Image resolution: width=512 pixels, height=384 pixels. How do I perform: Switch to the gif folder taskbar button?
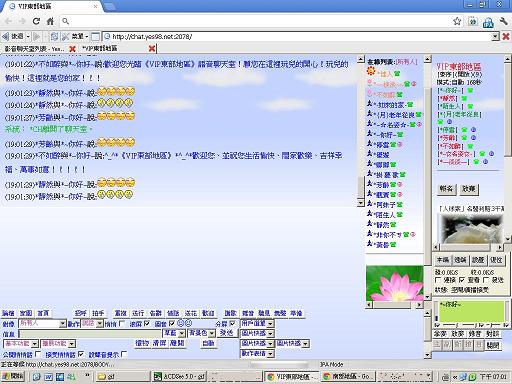point(123,377)
